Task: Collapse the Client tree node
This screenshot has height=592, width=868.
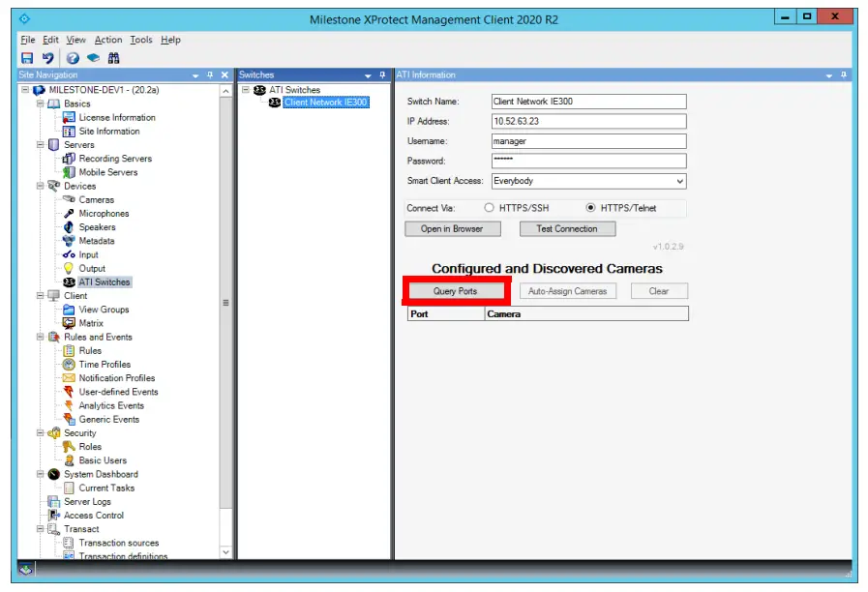Action: click(40, 295)
